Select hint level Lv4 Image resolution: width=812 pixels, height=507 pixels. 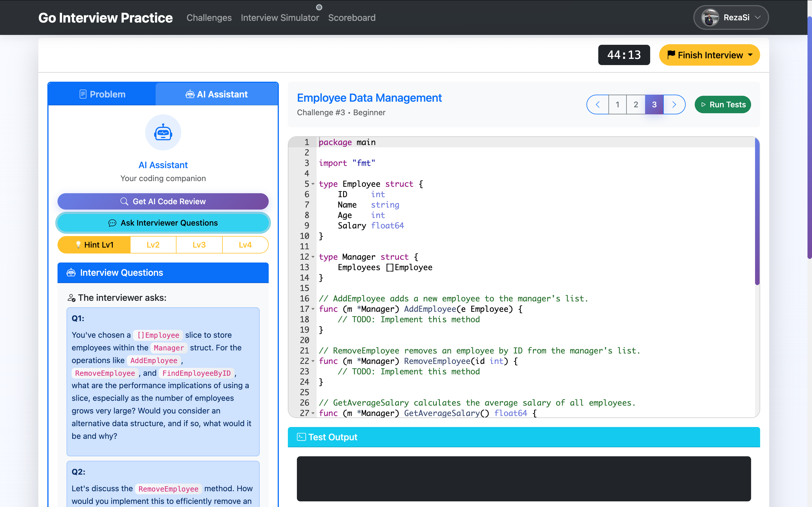tap(245, 245)
